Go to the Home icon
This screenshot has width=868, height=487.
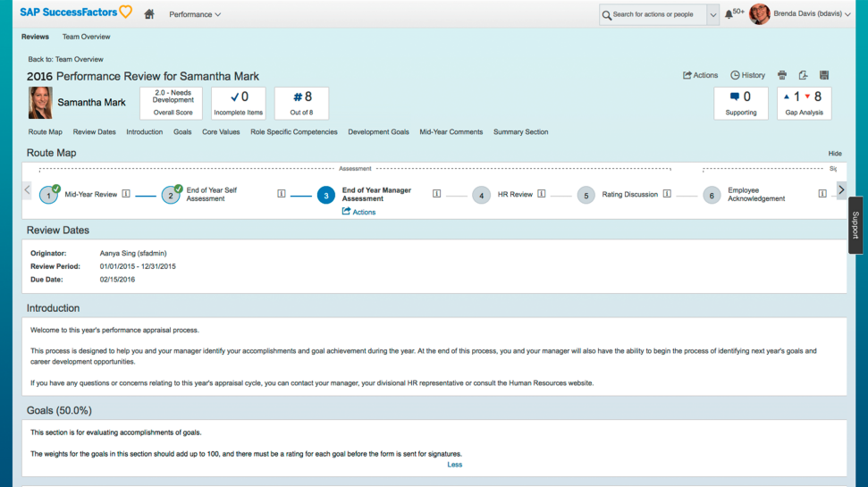[149, 14]
